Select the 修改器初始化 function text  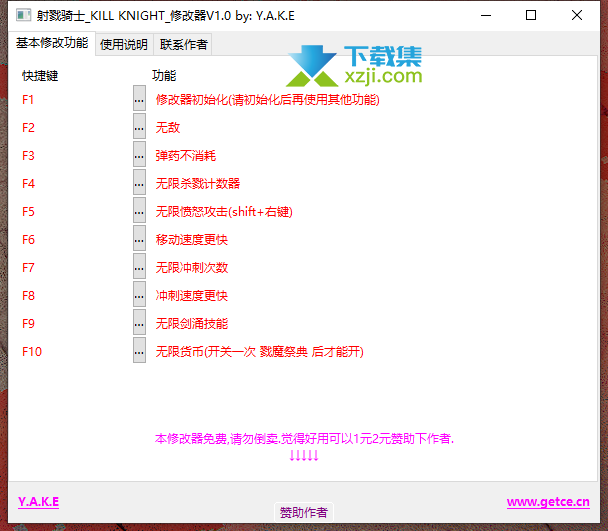[x=268, y=100]
